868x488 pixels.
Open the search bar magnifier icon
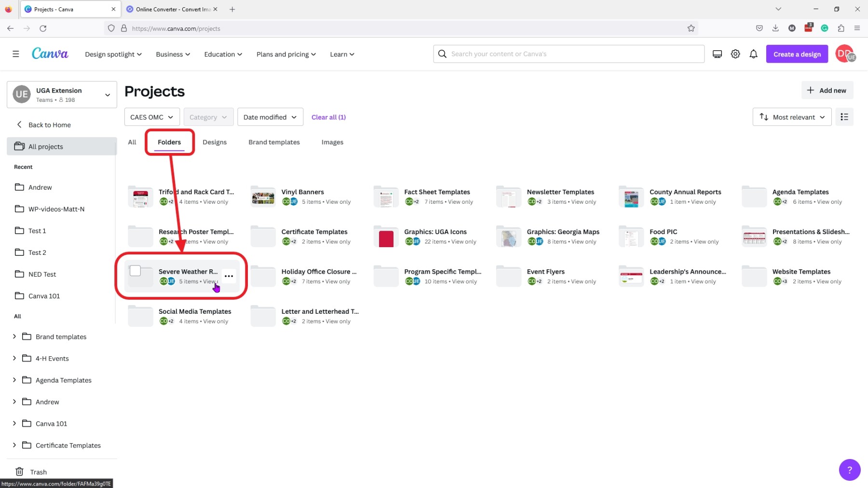442,54
